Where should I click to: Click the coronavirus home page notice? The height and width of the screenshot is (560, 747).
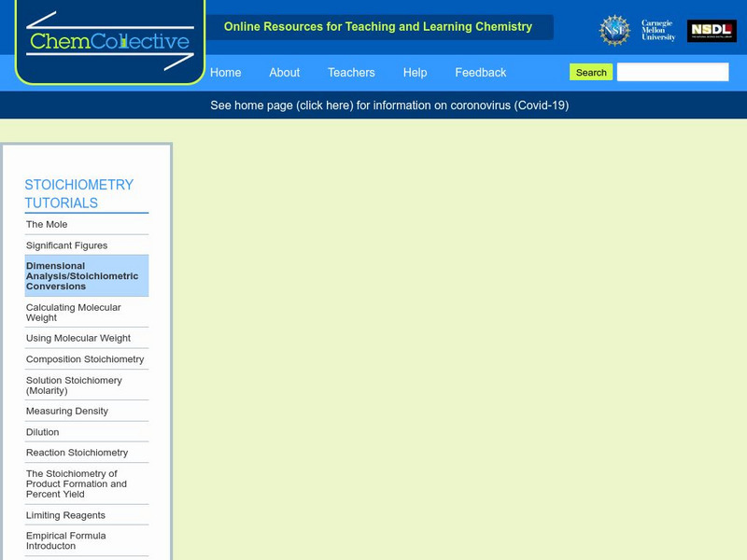[389, 105]
